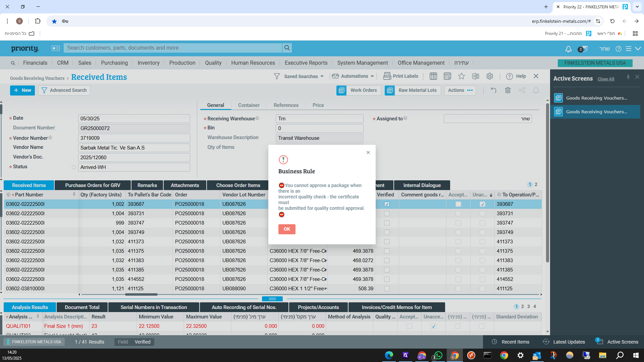Click the magnifier search icon in top bar
The width and height of the screenshot is (644, 362).
[287, 48]
